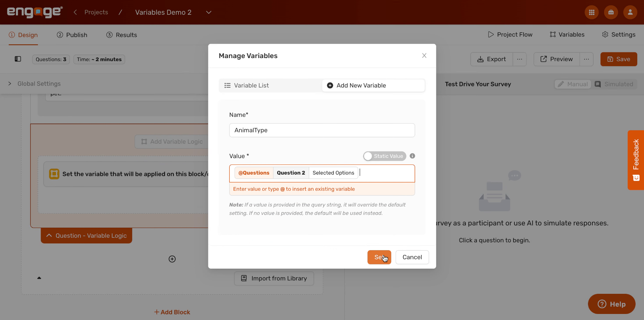Open Variables in top toolbar

pos(567,35)
